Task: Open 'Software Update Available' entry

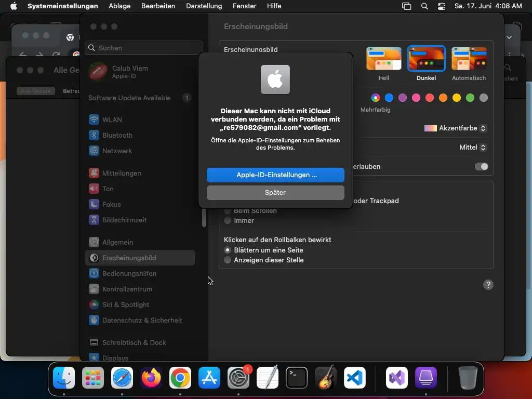Action: [x=140, y=98]
